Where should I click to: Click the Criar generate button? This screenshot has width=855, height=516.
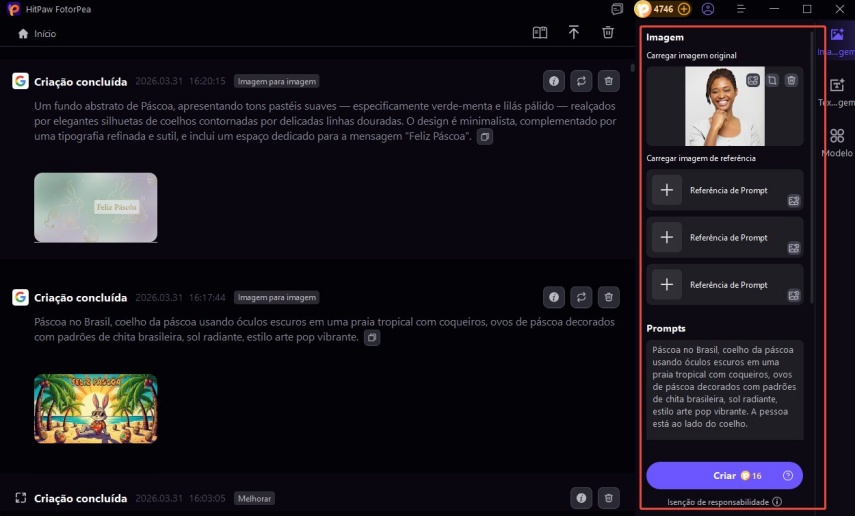coord(724,476)
